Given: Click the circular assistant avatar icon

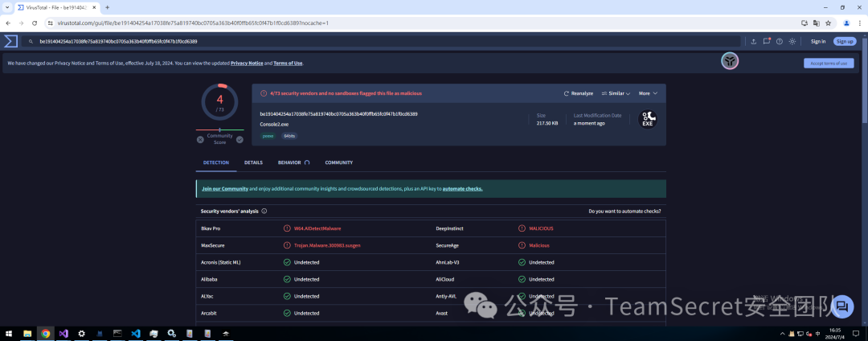Looking at the screenshot, I should (730, 61).
